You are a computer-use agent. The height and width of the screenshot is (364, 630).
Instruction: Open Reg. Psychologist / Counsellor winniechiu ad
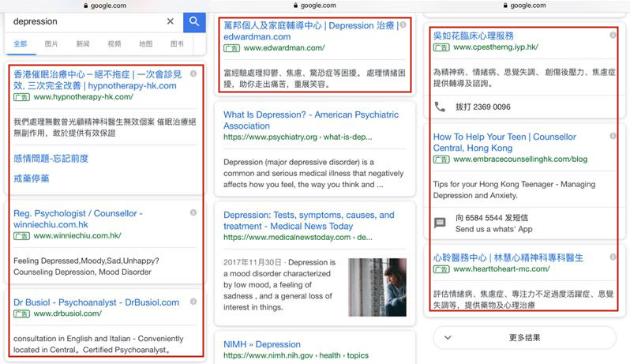coord(78,219)
